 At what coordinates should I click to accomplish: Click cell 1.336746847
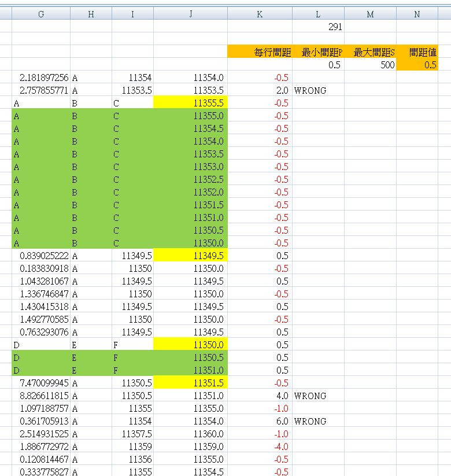tap(41, 294)
